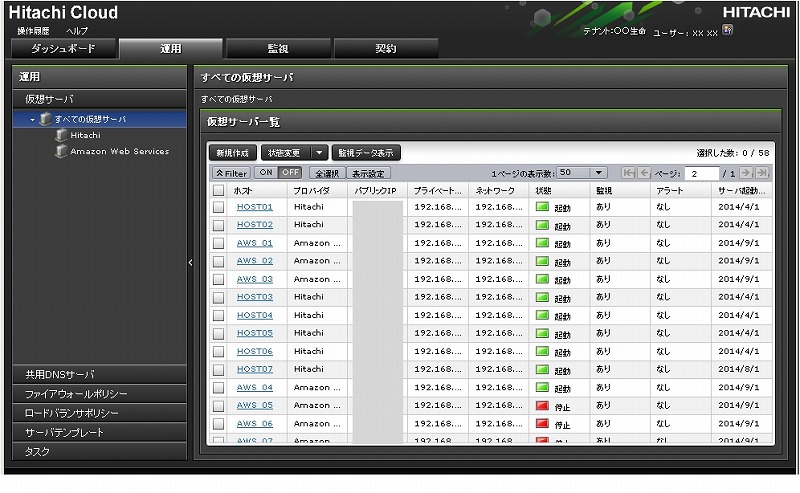Click red stopped status icon for AWS_06
This screenshot has width=800, height=493.
point(542,424)
